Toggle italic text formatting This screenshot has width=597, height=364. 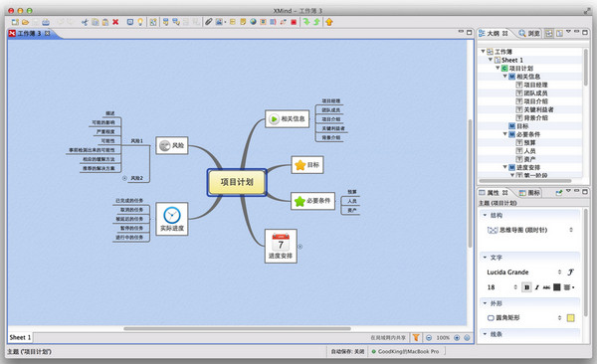click(537, 287)
